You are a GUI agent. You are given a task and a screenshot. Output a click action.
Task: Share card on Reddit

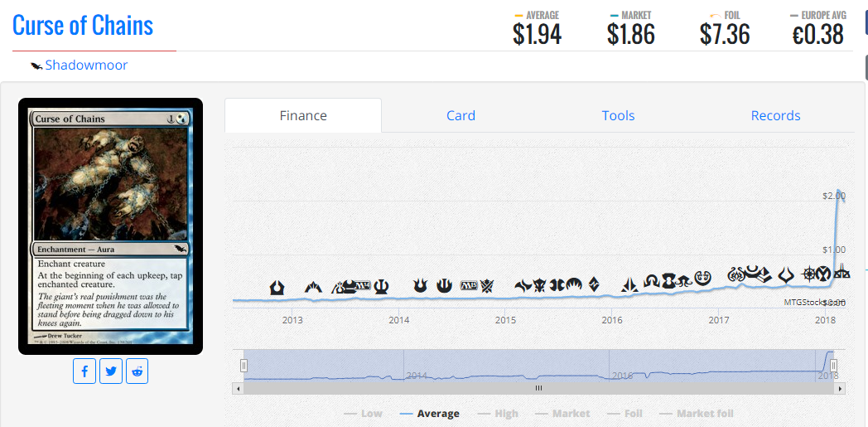[x=137, y=371]
